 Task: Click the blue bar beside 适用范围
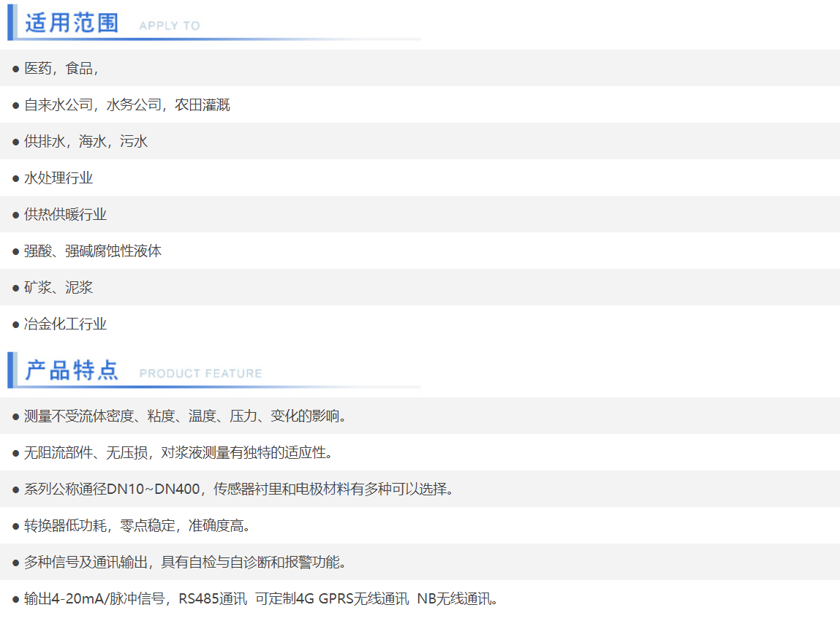[11, 22]
